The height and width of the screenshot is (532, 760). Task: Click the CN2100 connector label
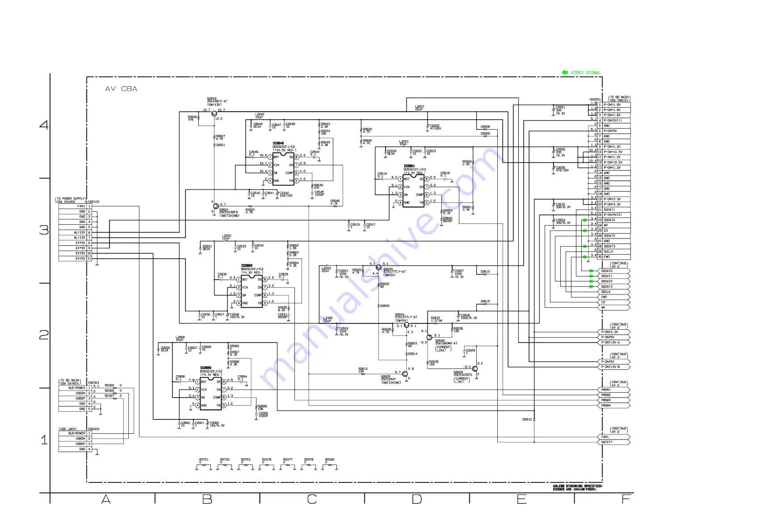(94, 202)
